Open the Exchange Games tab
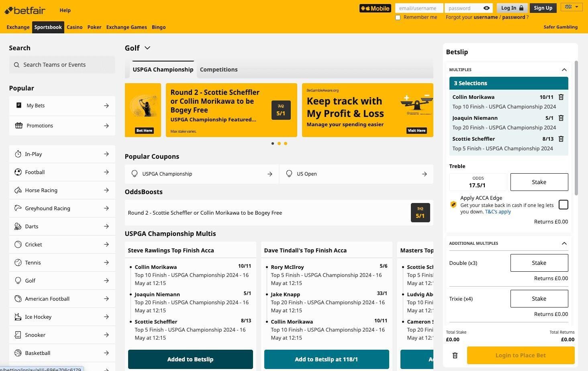 127,27
